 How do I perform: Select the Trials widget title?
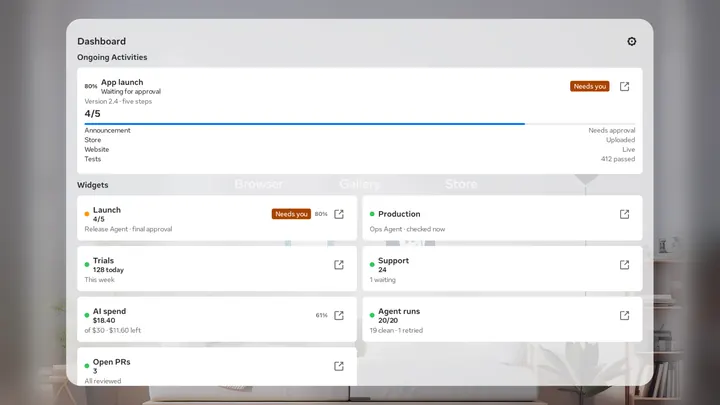pyautogui.click(x=103, y=260)
